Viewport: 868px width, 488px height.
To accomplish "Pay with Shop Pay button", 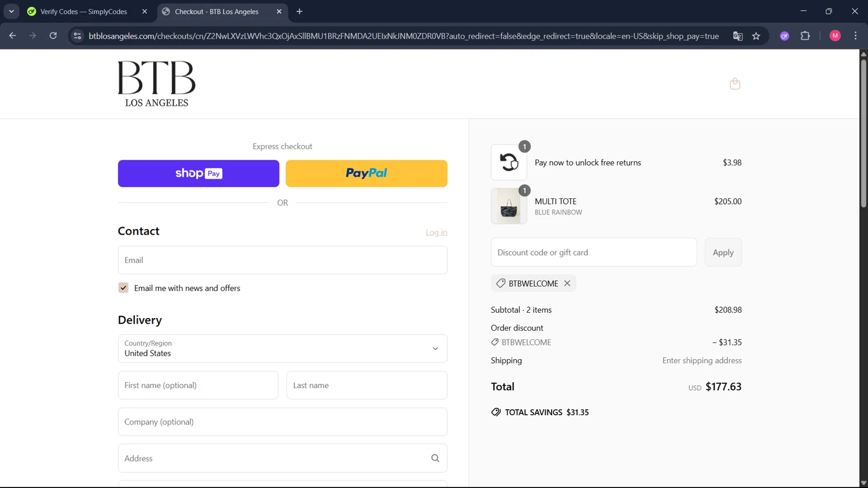I will 198,173.
